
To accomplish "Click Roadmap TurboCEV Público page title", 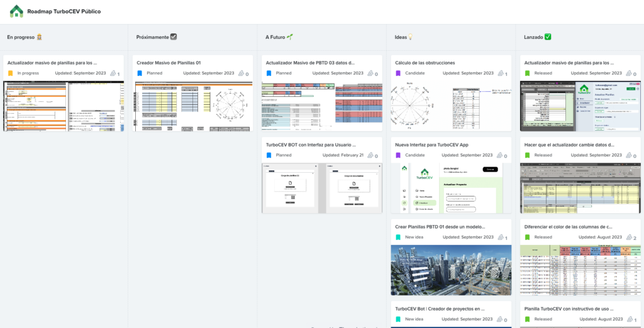I will pyautogui.click(x=64, y=11).
